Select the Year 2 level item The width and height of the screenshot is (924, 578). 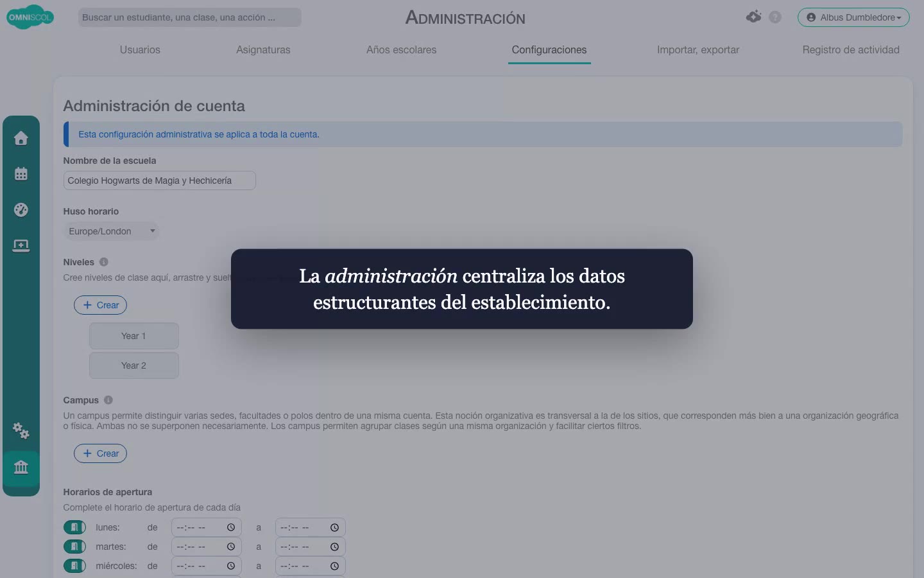click(x=133, y=365)
